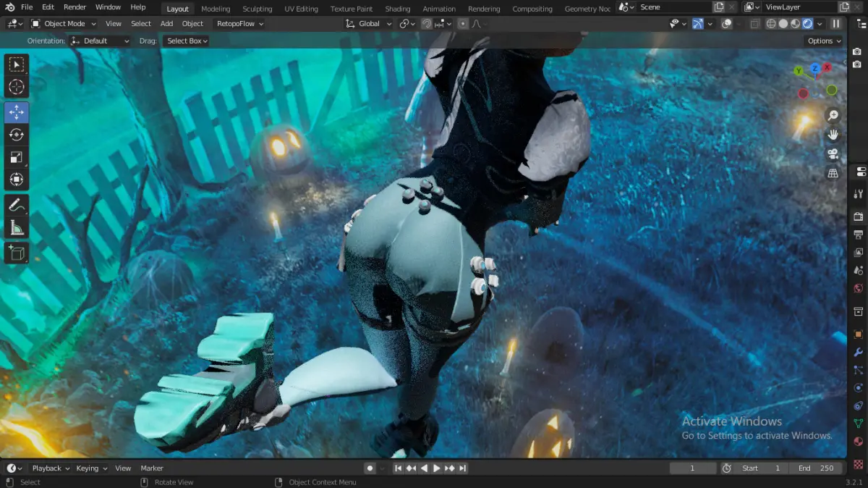Select the Add Cube tool

pyautogui.click(x=16, y=253)
